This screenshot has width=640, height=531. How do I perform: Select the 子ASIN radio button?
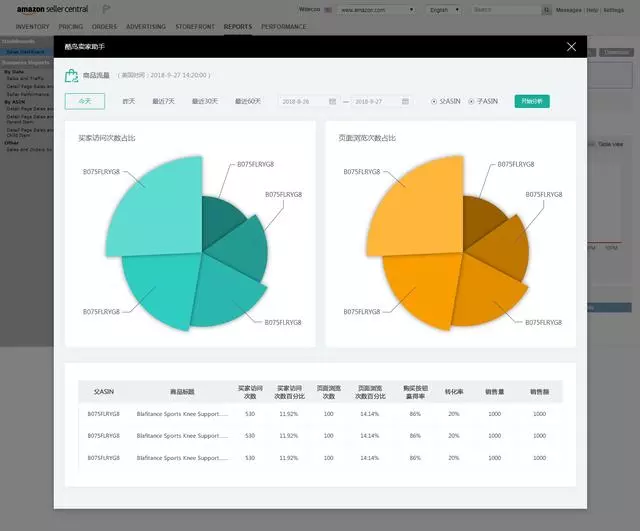coord(471,101)
